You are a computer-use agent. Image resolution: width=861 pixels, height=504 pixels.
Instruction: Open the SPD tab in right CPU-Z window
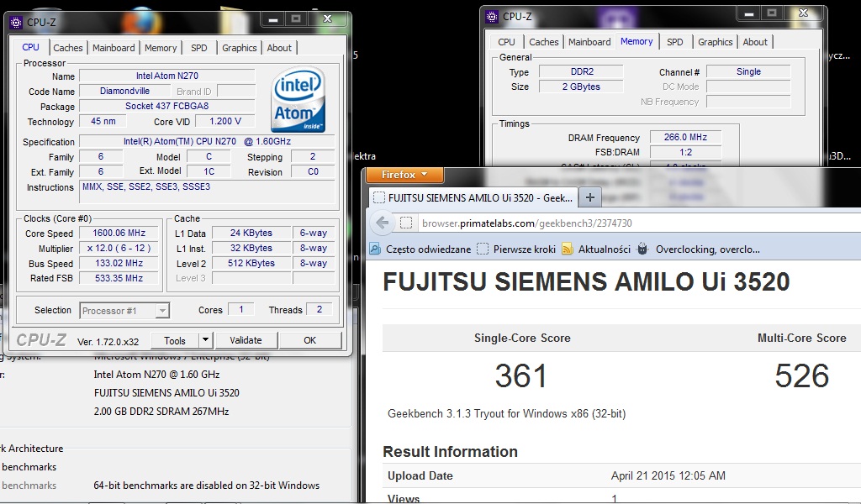[675, 42]
